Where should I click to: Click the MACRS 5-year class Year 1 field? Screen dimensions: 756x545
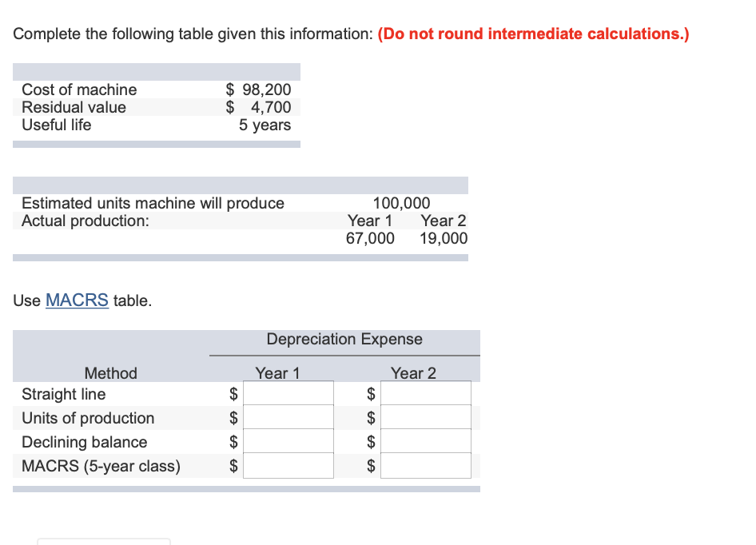[288, 464]
